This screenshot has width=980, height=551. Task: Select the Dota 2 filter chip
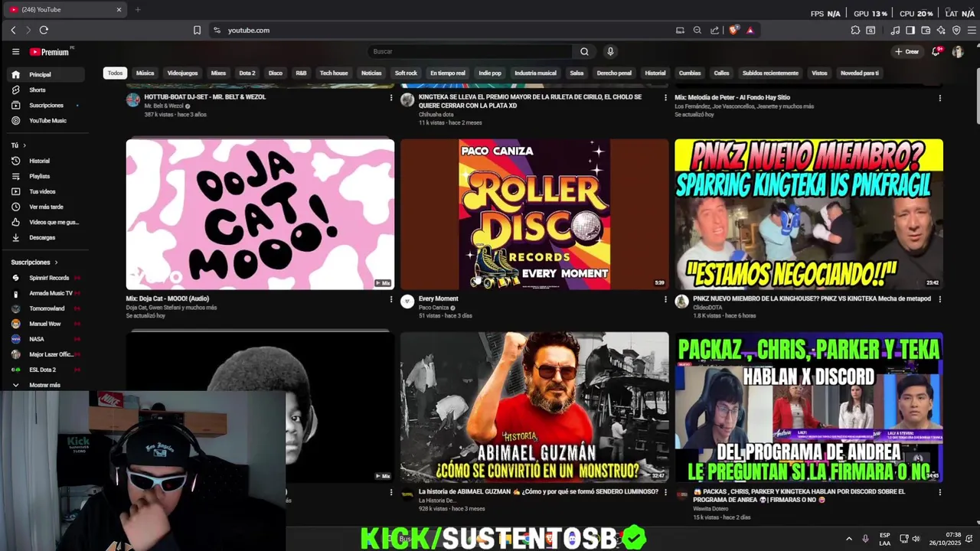(x=247, y=73)
